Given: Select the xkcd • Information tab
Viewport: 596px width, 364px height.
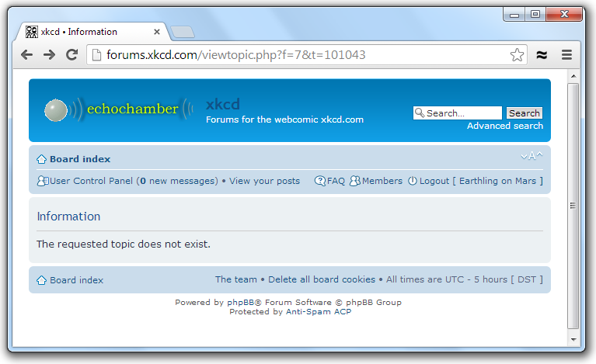Looking at the screenshot, I should pyautogui.click(x=91, y=32).
